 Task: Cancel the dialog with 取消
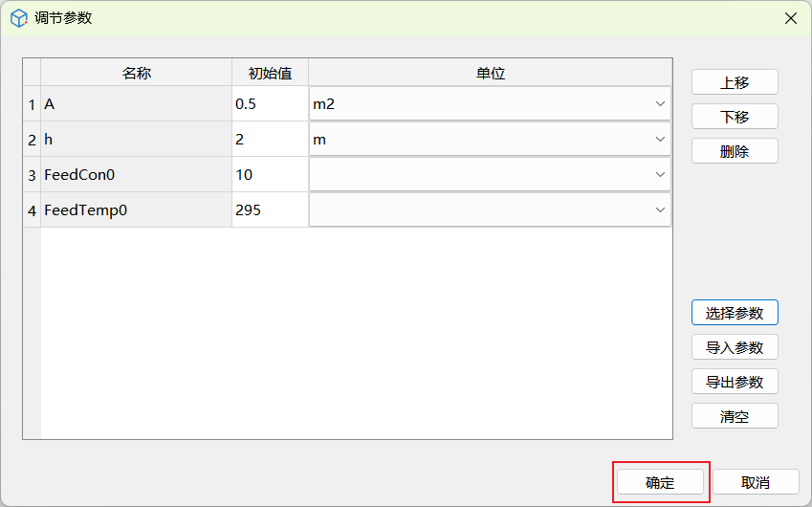[755, 482]
